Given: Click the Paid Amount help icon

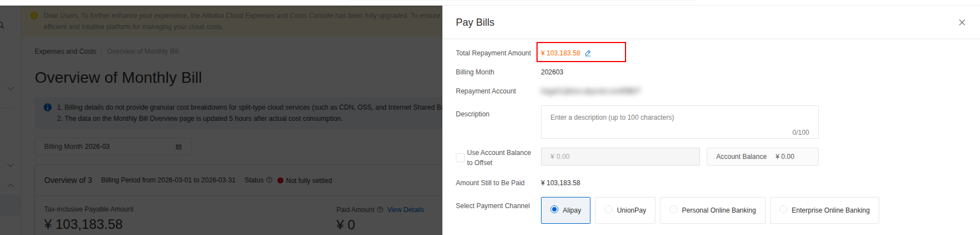Looking at the screenshot, I should click(380, 210).
